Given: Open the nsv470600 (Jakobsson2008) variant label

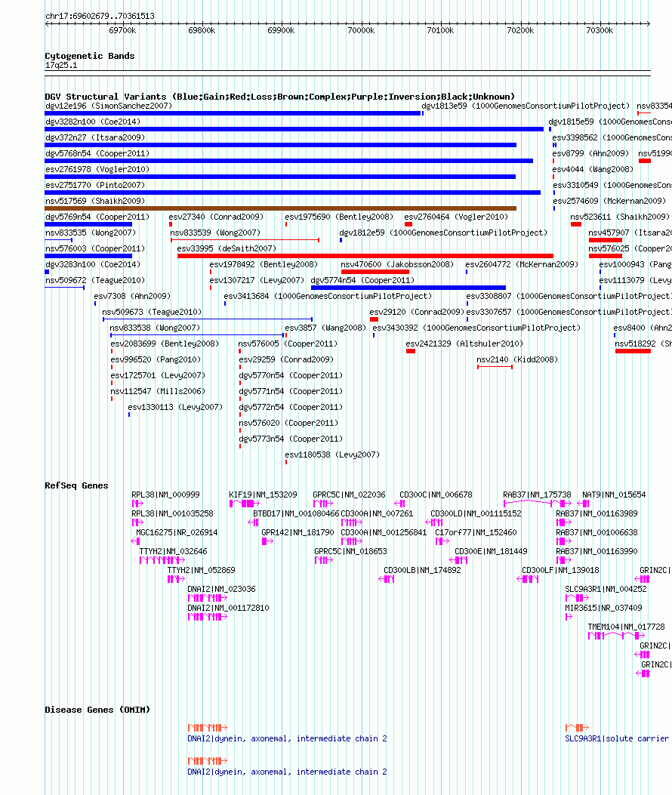Looking at the screenshot, I should [396, 264].
